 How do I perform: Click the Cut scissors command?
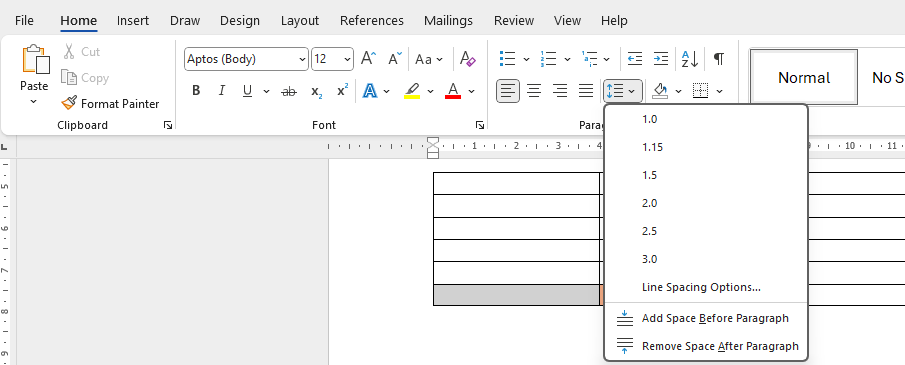(81, 52)
